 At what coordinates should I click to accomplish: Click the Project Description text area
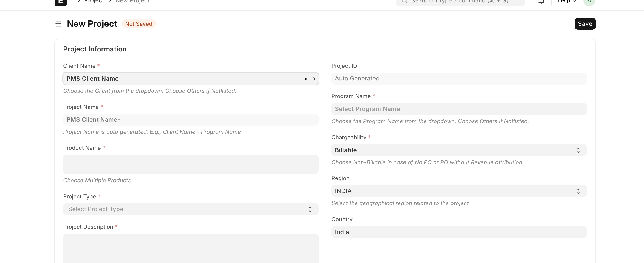coord(191,248)
